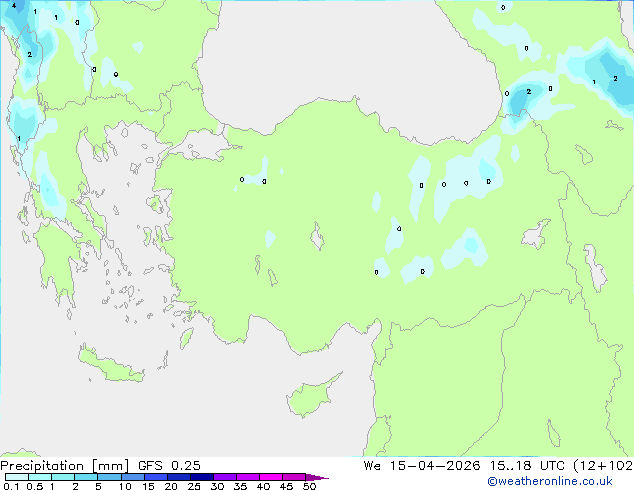
Task: Select the 45–50 mm legend swatch
Action: point(294,477)
